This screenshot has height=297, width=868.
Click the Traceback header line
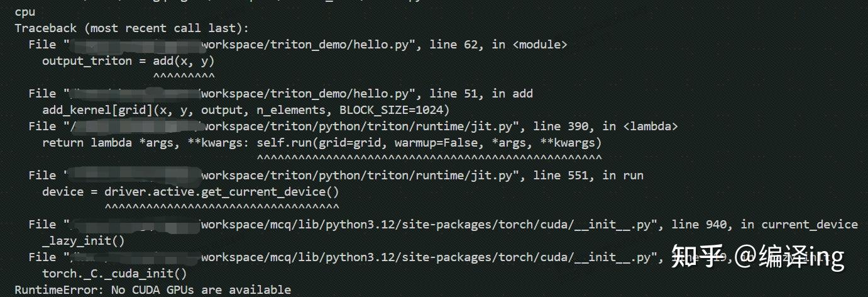click(x=131, y=28)
